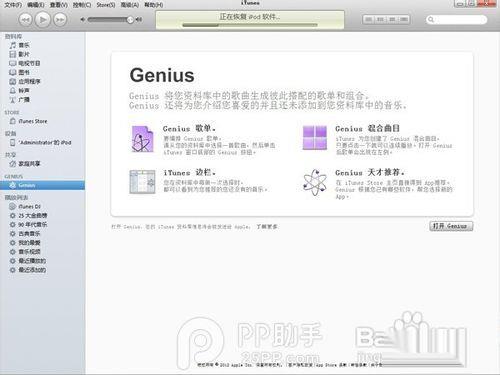Click the large Genius title
The width and height of the screenshot is (500, 375).
click(x=162, y=75)
